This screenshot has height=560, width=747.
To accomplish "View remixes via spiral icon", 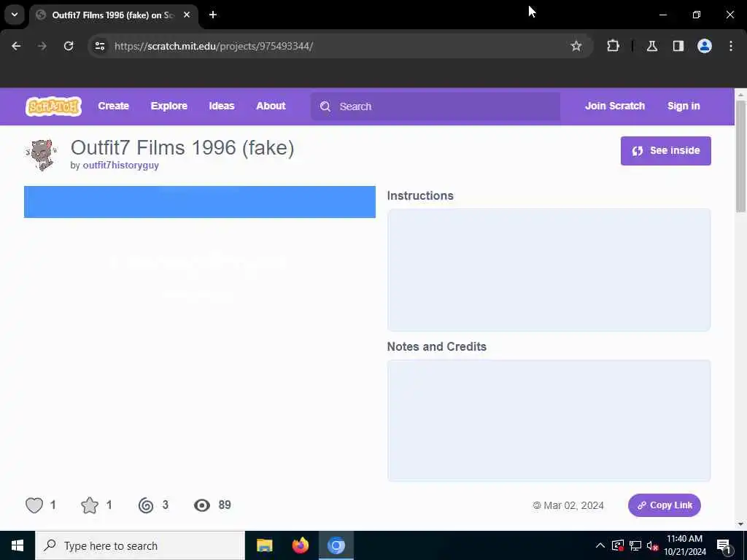I will (x=146, y=505).
